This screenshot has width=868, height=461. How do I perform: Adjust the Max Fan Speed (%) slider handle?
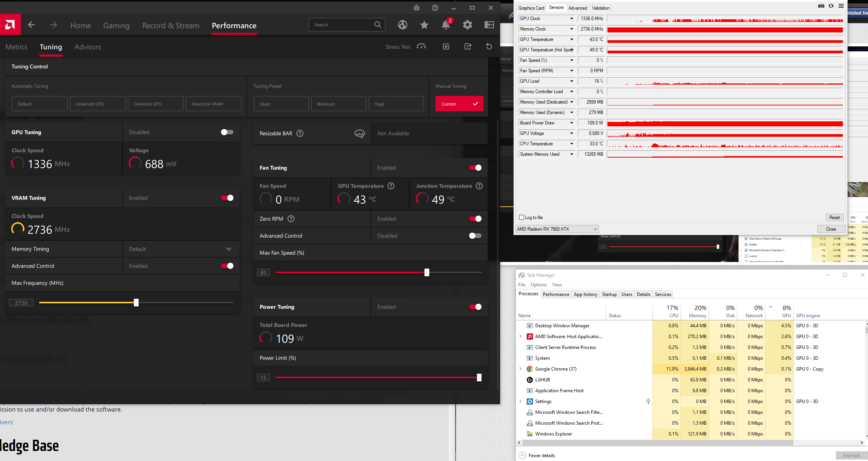tap(427, 272)
